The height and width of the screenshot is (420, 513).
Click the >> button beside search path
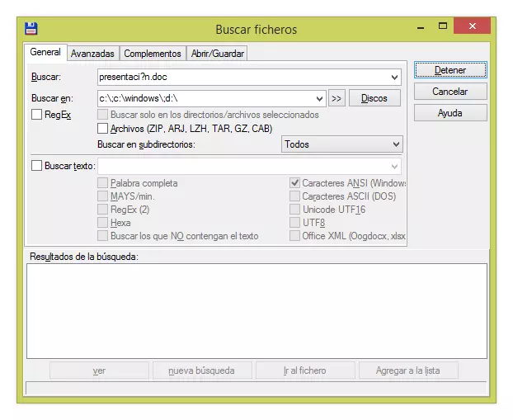coord(337,98)
